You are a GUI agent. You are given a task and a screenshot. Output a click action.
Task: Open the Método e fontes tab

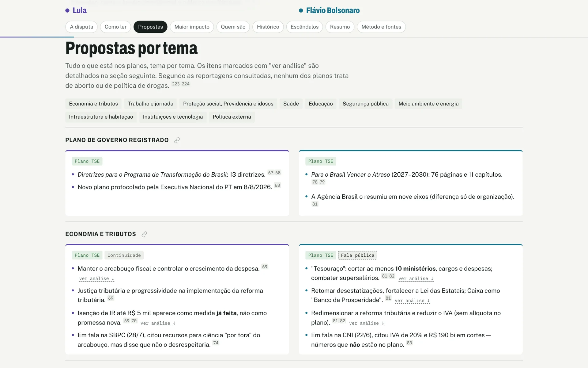pyautogui.click(x=381, y=27)
